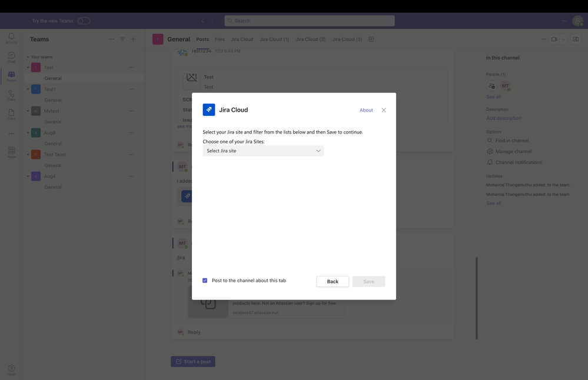Viewport: 588px width, 380px height.
Task: Toggle the channel info pane icon
Action: click(576, 39)
